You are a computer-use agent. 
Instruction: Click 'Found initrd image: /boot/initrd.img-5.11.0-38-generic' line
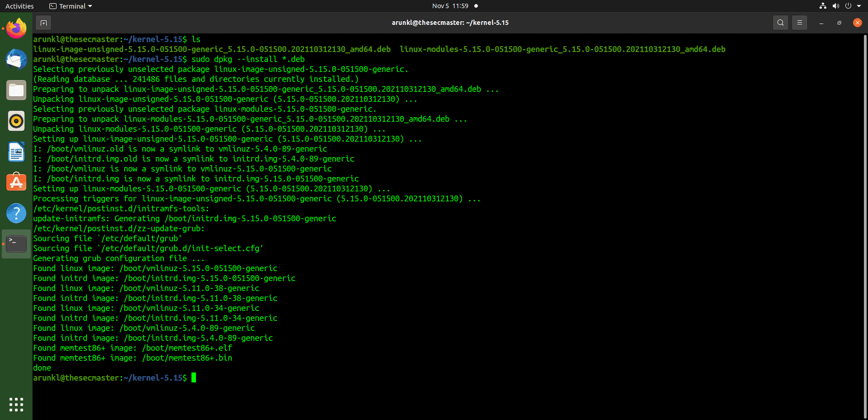coord(155,298)
